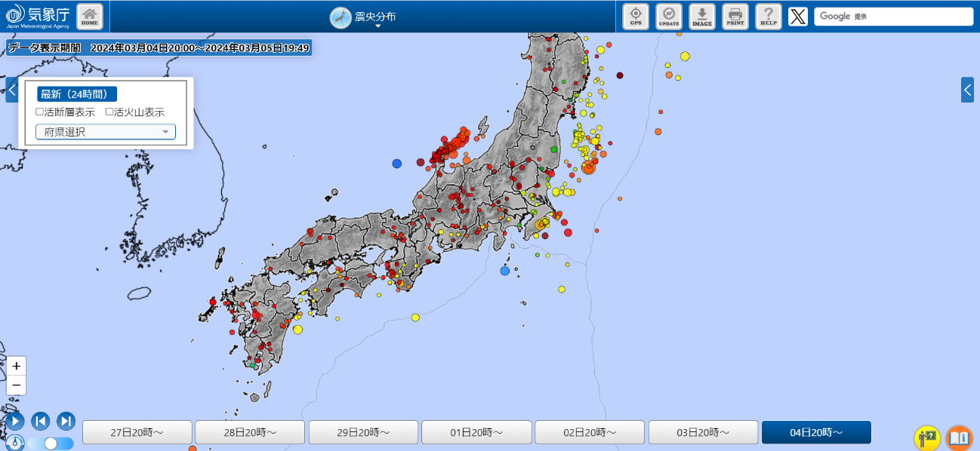Select the 04日20時～ time period
This screenshot has height=451, width=980.
[x=816, y=433]
